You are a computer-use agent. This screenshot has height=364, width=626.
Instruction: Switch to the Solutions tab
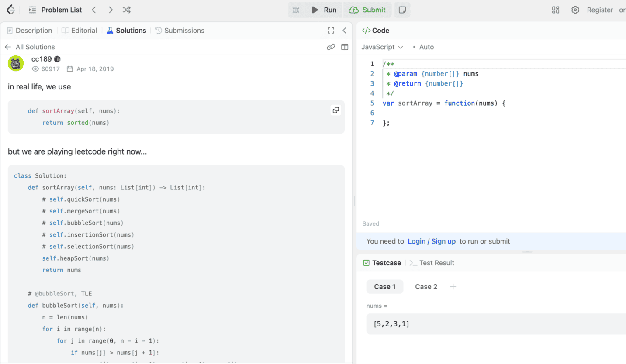point(126,31)
